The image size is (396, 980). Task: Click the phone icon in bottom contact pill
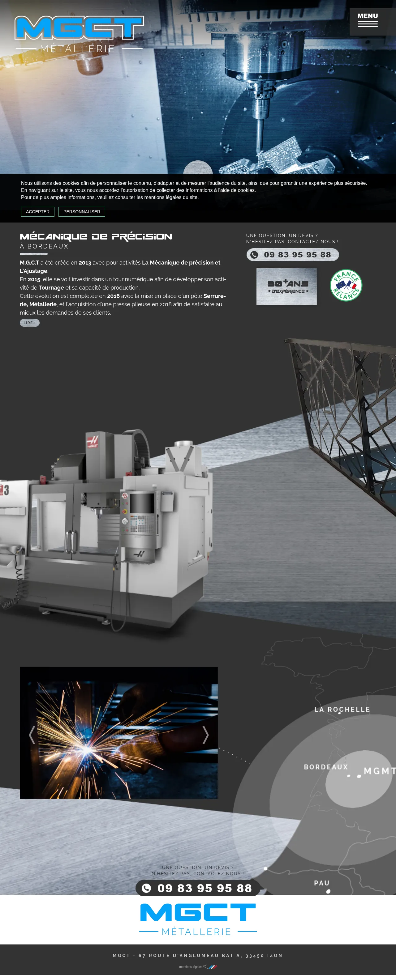[x=146, y=888]
